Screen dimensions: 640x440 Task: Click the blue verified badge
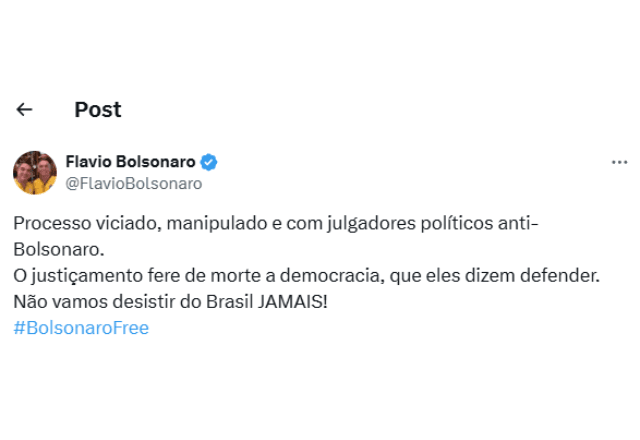coord(209,162)
